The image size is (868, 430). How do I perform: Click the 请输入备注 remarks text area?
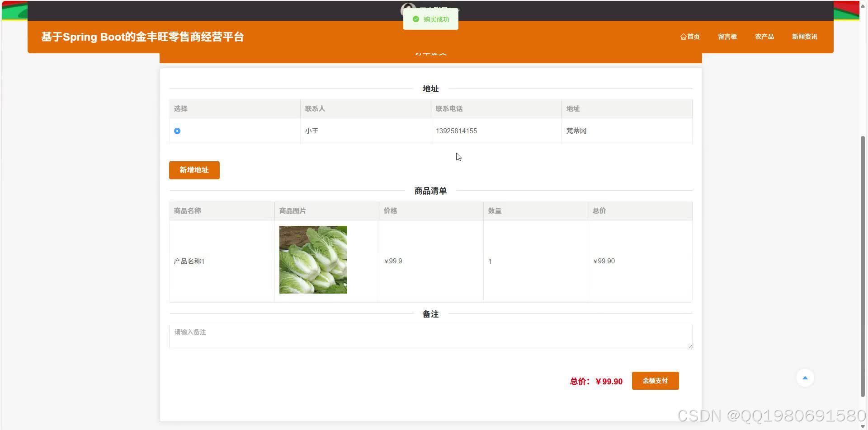(x=430, y=336)
